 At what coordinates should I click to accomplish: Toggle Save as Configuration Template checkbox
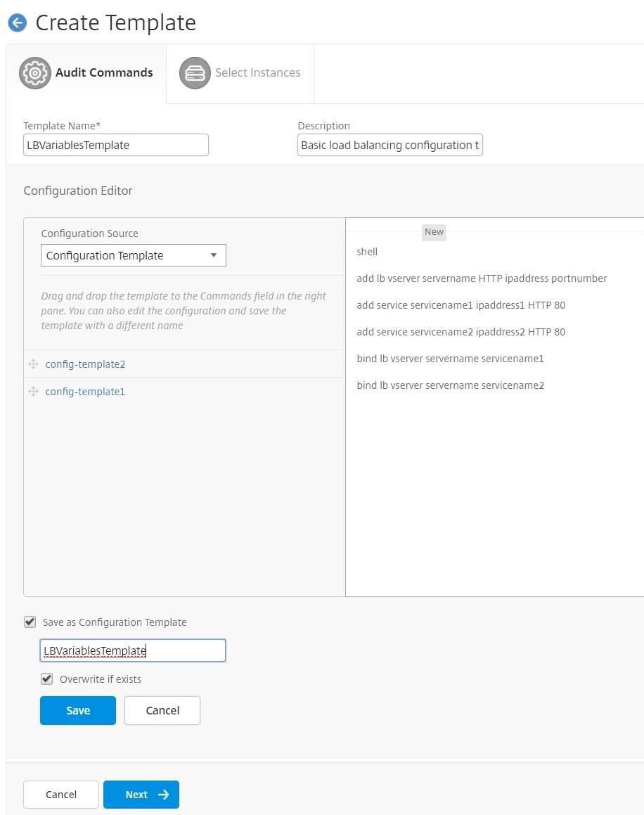point(30,622)
